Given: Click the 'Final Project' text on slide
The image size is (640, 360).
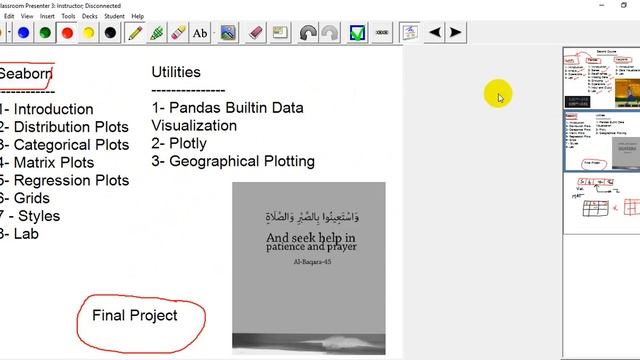Looking at the screenshot, I should (135, 316).
